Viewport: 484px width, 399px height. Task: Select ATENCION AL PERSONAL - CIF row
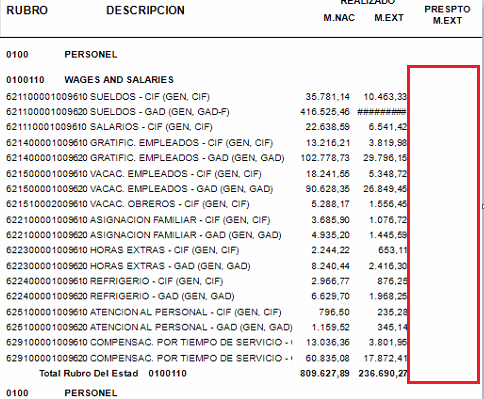[x=206, y=312]
